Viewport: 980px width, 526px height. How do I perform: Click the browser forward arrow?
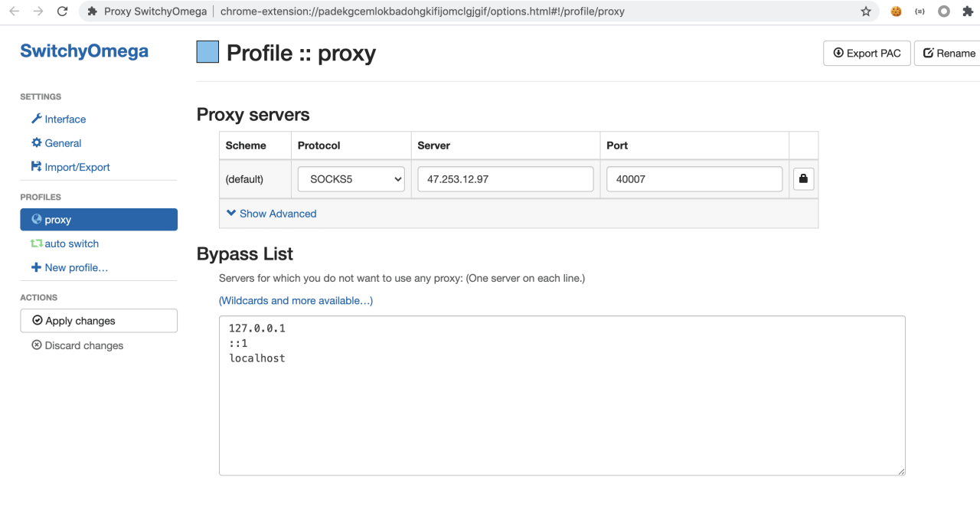(39, 11)
